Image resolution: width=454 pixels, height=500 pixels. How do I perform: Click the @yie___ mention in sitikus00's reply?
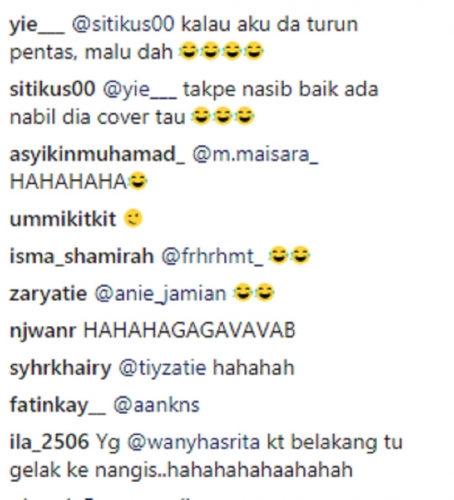[140, 90]
